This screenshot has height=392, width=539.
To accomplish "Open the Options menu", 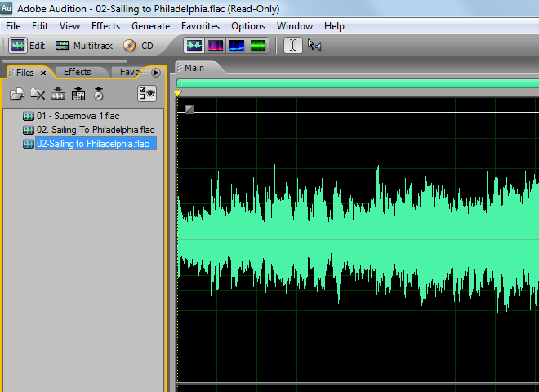I will click(248, 26).
